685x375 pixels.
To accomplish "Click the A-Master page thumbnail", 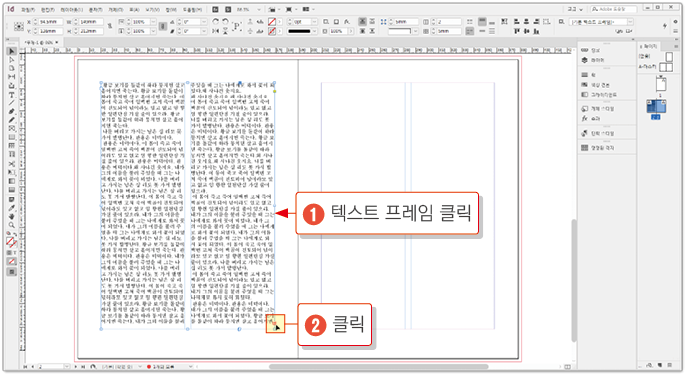I will pyautogui.click(x=666, y=67).
